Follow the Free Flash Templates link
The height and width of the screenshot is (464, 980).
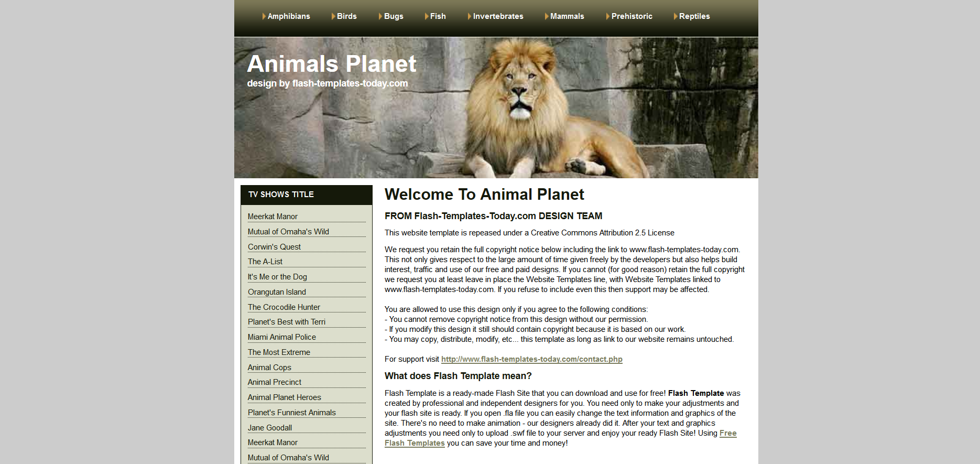[727, 433]
